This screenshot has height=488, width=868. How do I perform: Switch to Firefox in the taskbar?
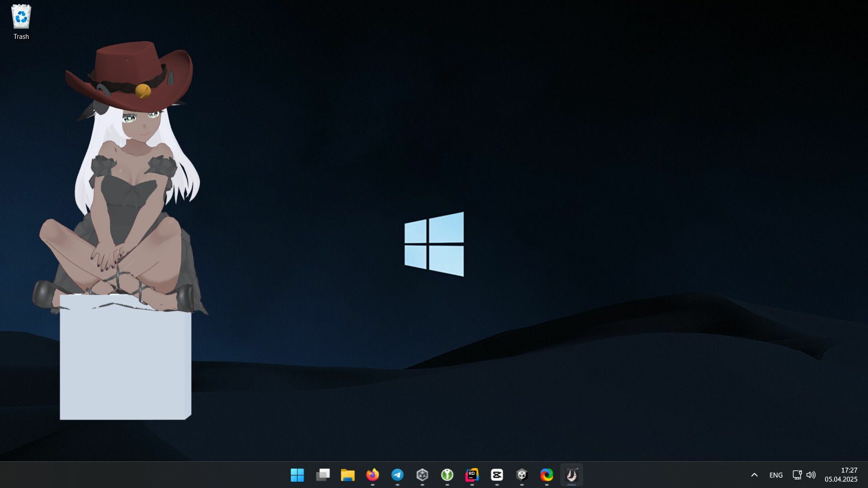coord(373,475)
